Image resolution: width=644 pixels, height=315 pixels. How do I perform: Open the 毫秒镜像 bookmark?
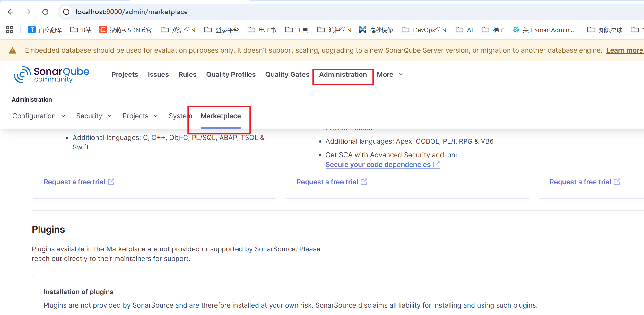click(376, 30)
